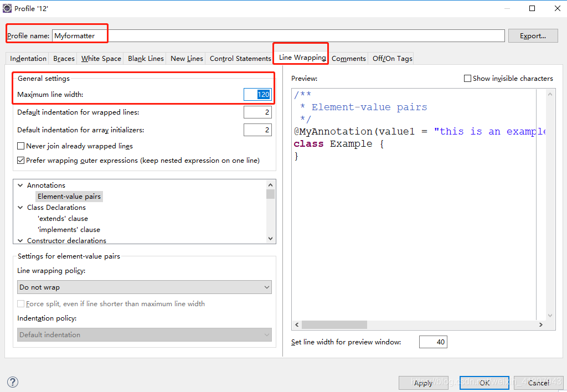
Task: Open the Line wrapping policy dropdown
Action: coord(144,287)
